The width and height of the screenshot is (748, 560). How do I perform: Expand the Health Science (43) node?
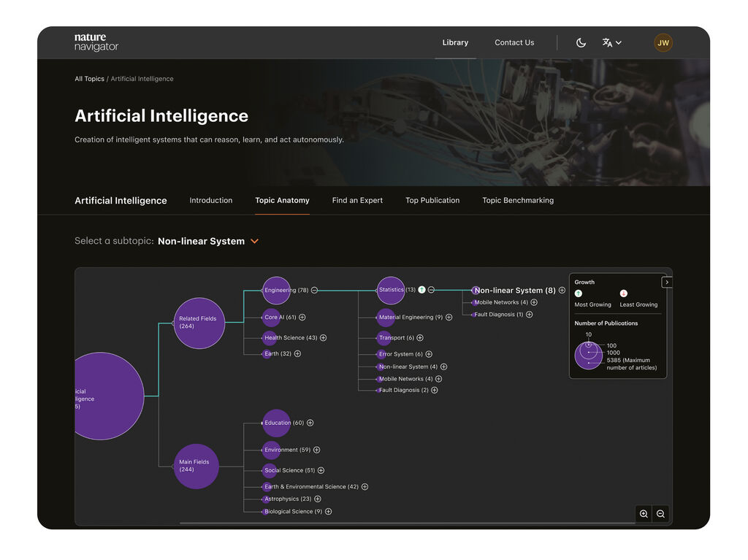[323, 337]
